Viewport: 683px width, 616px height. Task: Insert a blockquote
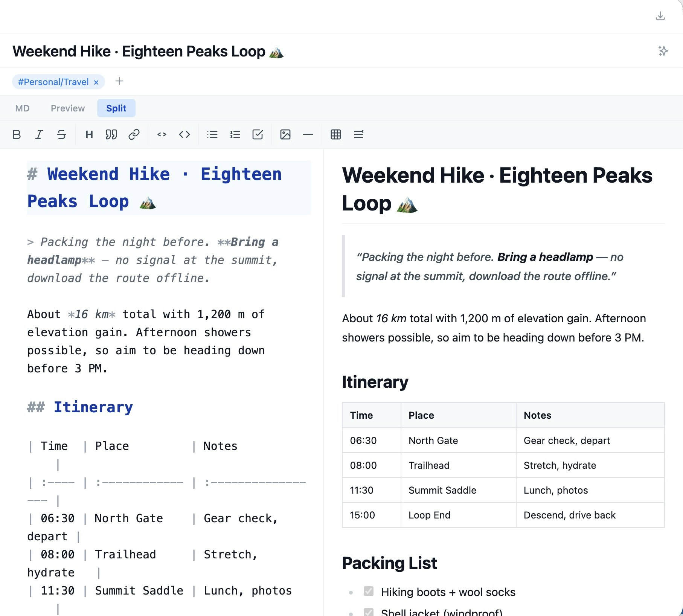pyautogui.click(x=111, y=134)
